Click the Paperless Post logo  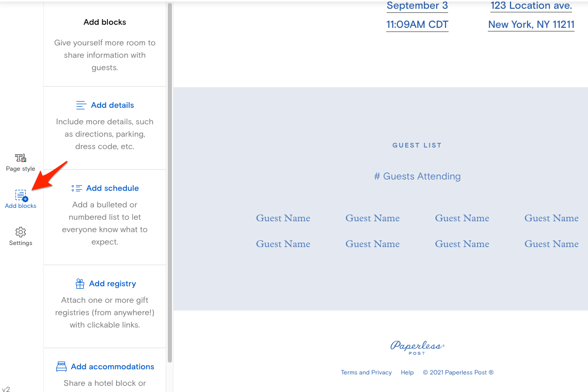pos(417,347)
